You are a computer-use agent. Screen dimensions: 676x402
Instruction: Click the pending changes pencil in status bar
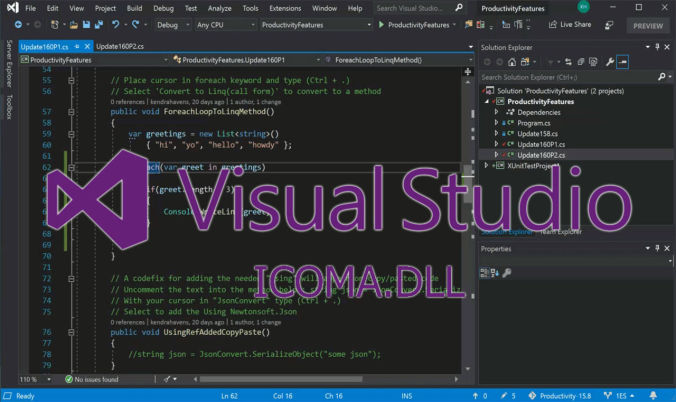pos(508,396)
